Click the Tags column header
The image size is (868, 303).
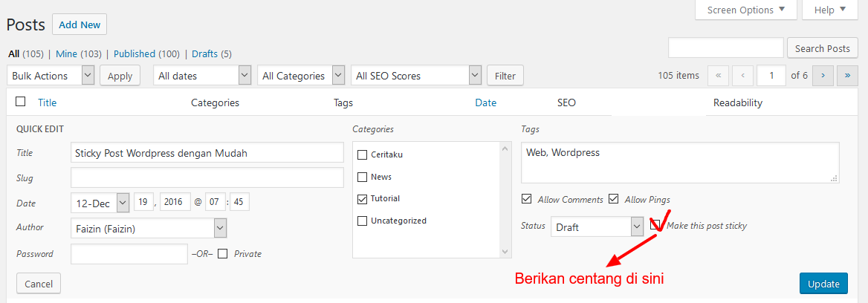point(343,102)
